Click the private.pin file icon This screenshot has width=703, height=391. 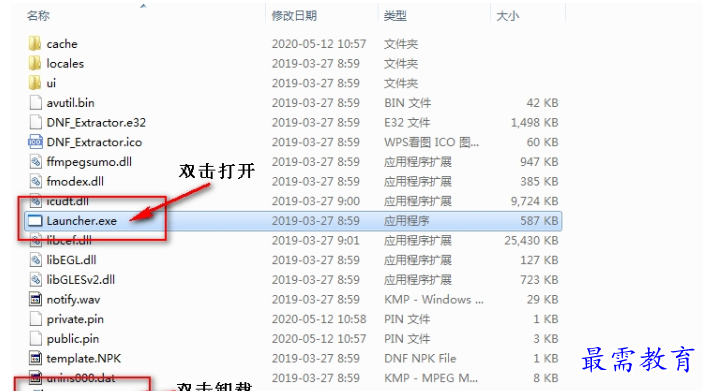(35, 319)
